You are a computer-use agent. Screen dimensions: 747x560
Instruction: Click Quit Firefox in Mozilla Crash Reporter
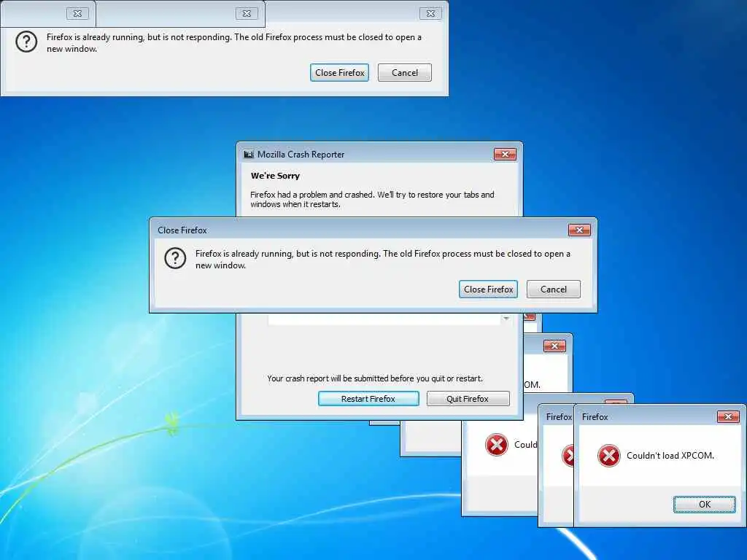(x=468, y=399)
